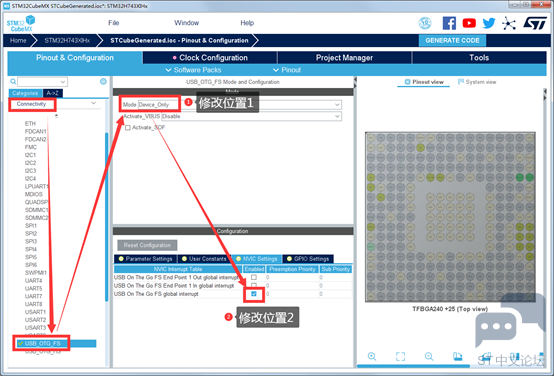Select the FDCAN1 peripheral
The height and width of the screenshot is (376, 554).
(x=36, y=131)
